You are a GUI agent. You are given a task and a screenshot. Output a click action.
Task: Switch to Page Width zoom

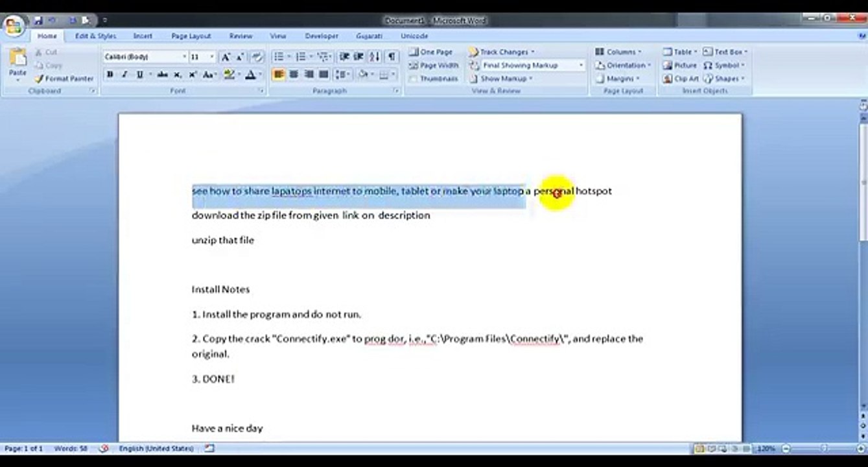coord(434,66)
